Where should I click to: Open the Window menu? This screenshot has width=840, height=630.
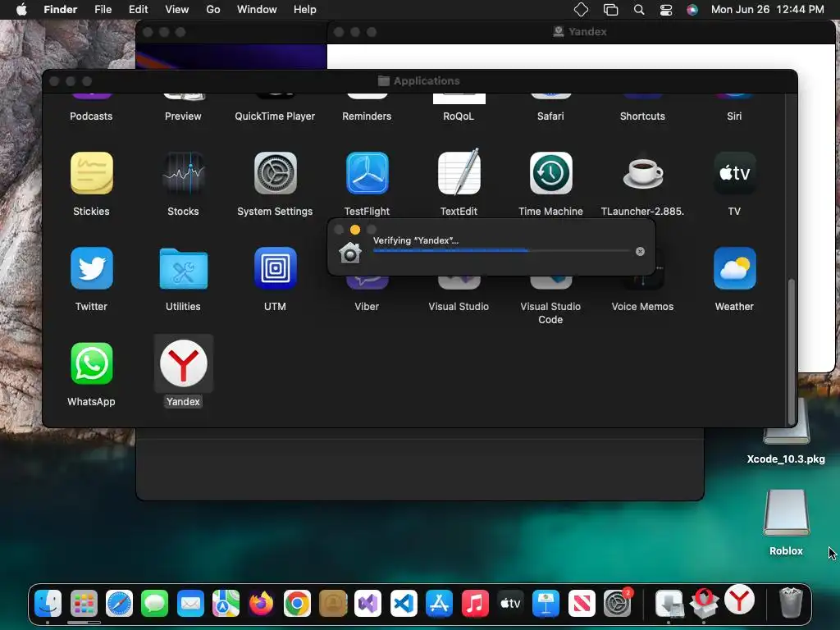pyautogui.click(x=257, y=10)
